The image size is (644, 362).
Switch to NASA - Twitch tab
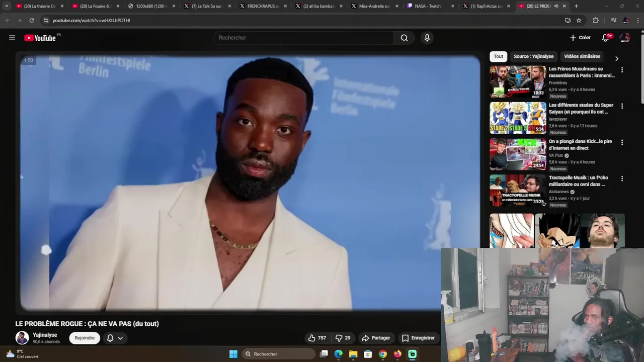431,6
